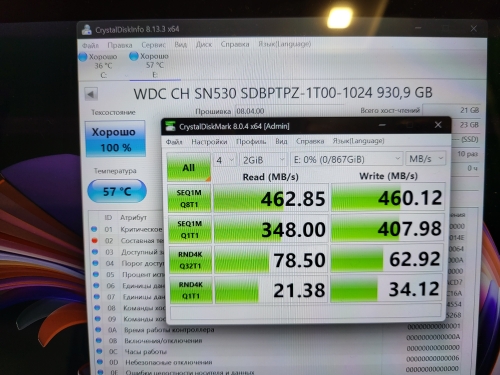Image resolution: width=500 pixels, height=375 pixels.
Task: Minimize the CrystalDiskMark window
Action: point(382,125)
